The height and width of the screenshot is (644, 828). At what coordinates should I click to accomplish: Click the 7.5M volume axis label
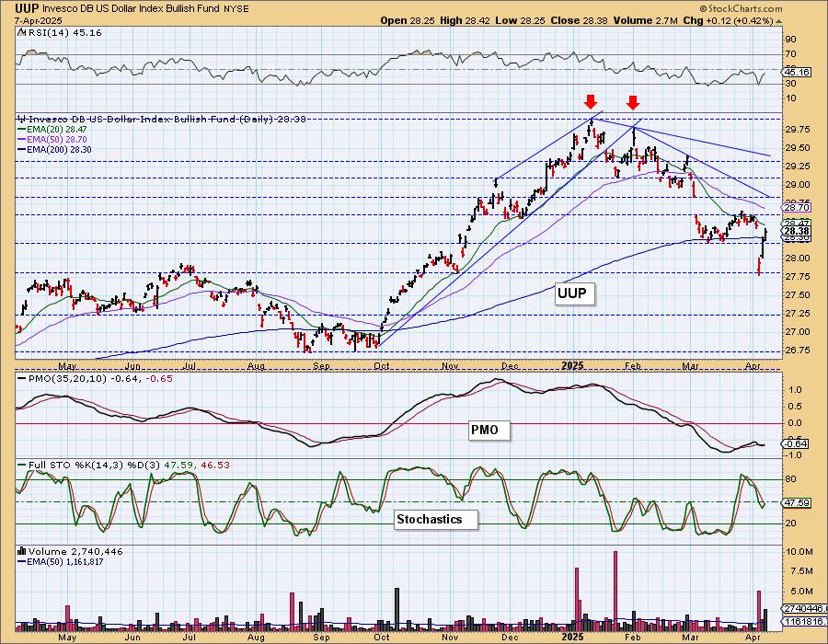(801, 571)
